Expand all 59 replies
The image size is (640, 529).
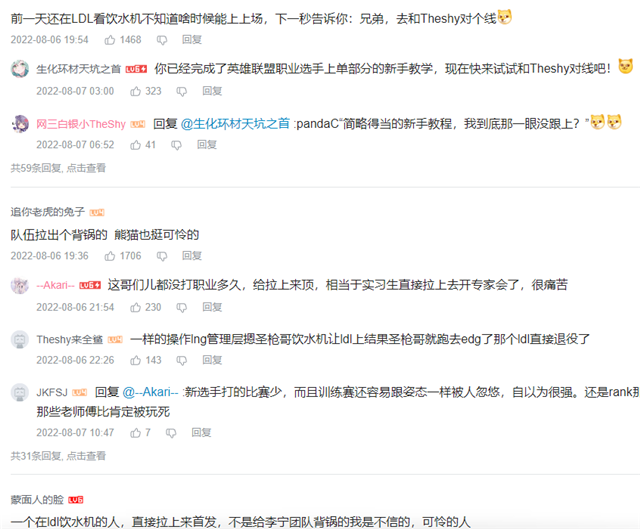(x=58, y=168)
